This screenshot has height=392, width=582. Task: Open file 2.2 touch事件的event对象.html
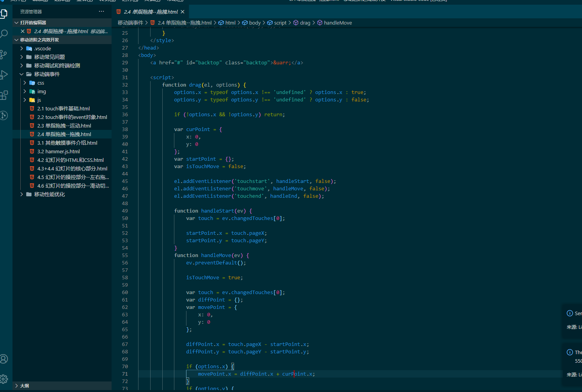pos(62,117)
